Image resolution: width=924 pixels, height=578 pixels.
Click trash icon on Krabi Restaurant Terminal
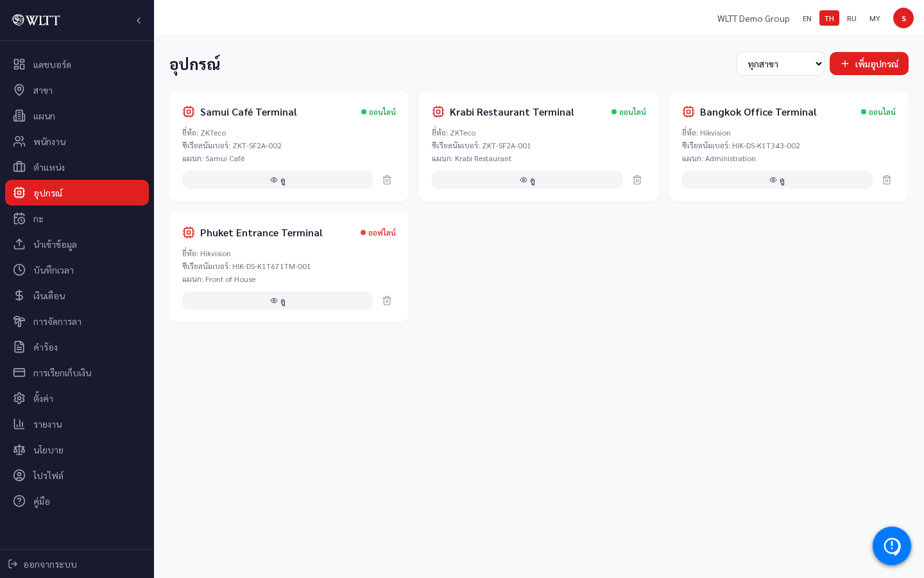coord(637,180)
